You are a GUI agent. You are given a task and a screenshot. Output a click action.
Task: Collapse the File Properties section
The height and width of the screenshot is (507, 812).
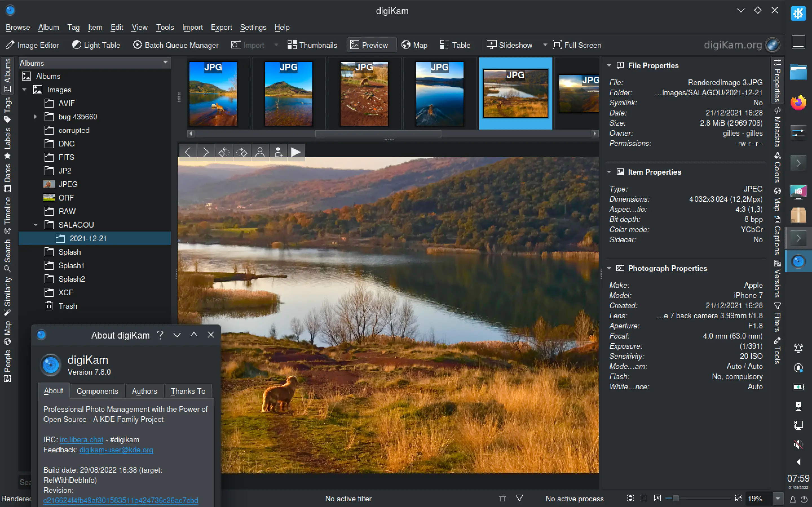point(609,65)
